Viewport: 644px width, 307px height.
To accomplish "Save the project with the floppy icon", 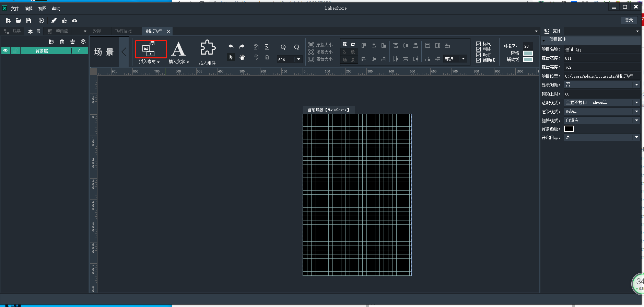I will [x=28, y=21].
